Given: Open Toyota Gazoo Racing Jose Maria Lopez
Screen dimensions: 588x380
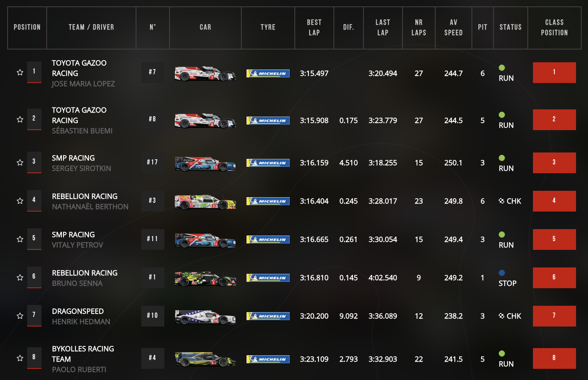Looking at the screenshot, I should point(83,73).
